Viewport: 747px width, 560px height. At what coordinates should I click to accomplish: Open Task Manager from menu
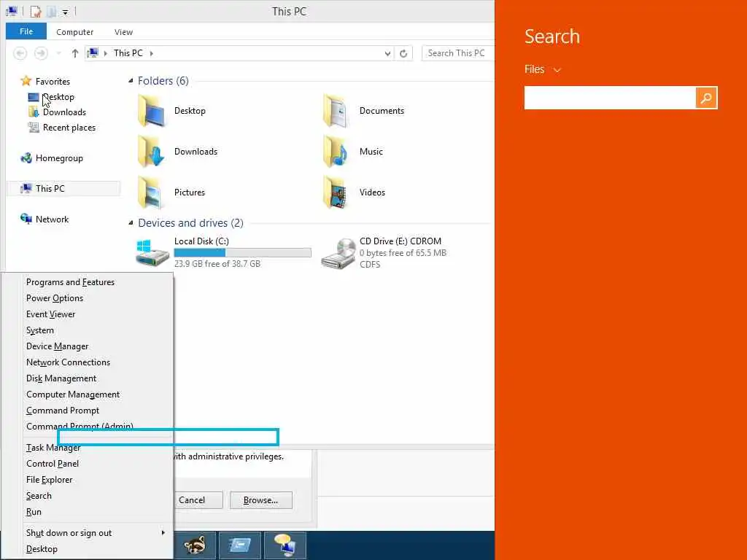point(53,448)
